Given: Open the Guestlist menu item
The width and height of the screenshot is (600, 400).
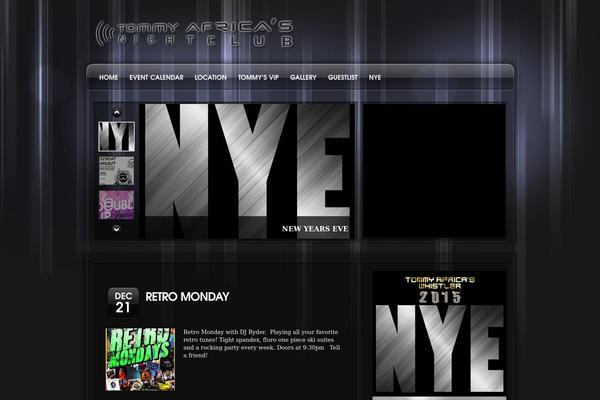Looking at the screenshot, I should (342, 77).
